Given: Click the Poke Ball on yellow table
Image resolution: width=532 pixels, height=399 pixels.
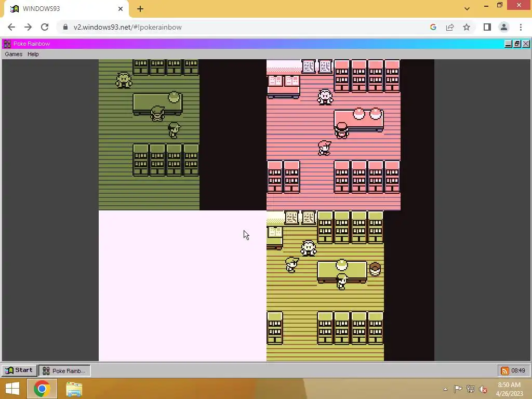Looking at the screenshot, I should point(342,264).
